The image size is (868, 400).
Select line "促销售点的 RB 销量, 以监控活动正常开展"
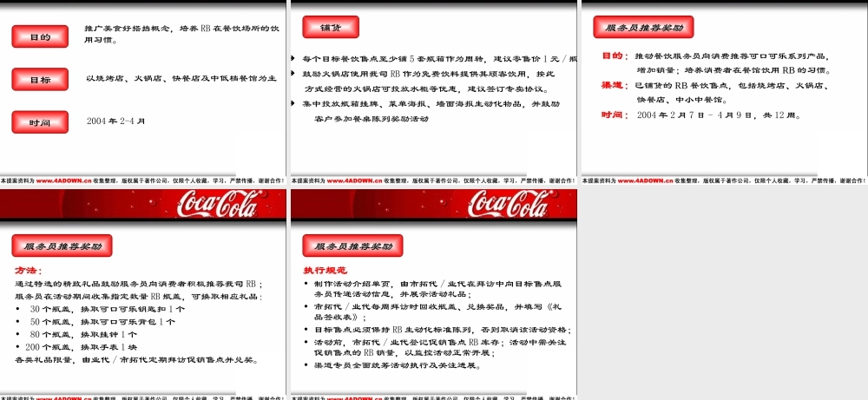tap(404, 353)
